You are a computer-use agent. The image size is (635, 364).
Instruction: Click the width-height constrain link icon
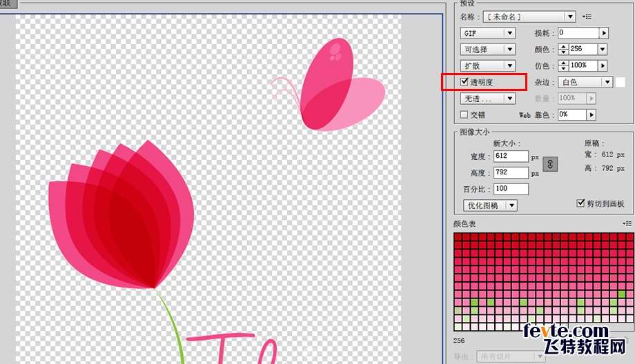tap(550, 164)
